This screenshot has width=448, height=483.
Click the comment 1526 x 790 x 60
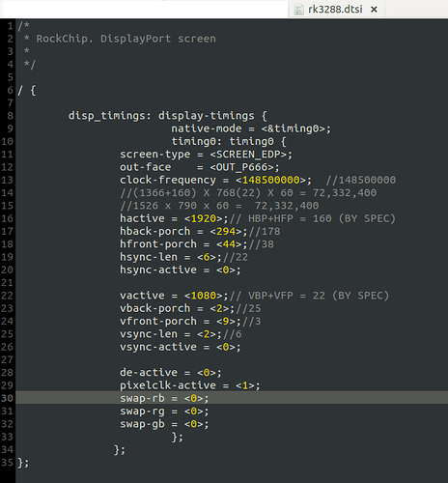pos(219,206)
